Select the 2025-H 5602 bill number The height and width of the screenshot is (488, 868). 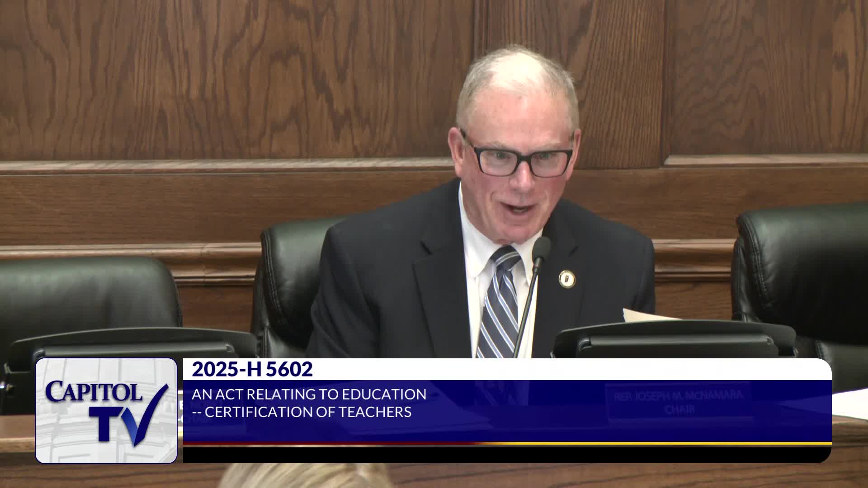252,369
